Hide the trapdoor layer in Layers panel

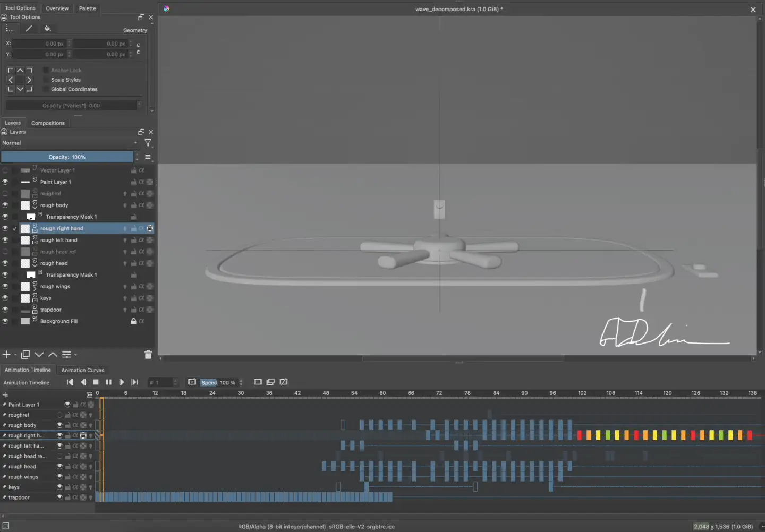click(5, 310)
